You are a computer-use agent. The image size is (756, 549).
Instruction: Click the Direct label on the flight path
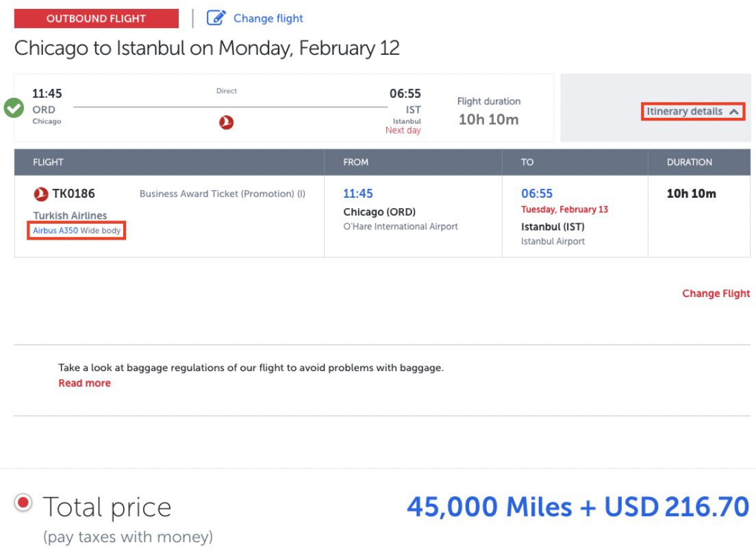click(227, 90)
